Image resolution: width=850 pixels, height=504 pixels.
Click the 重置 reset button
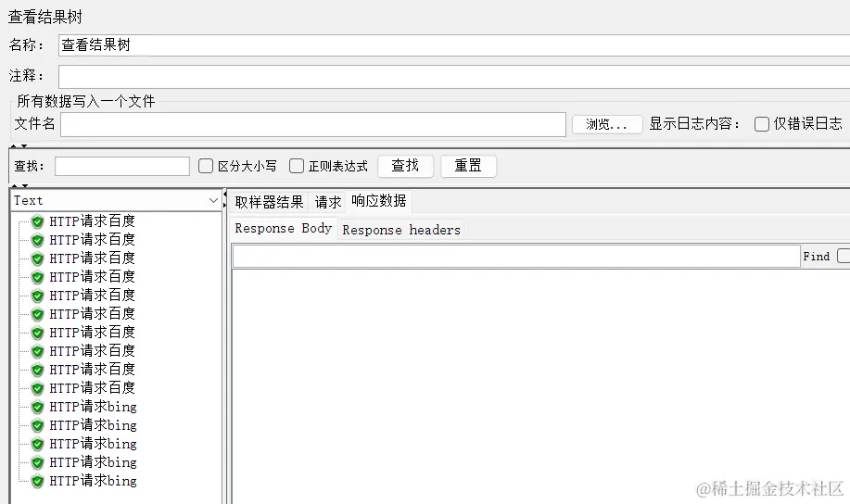tap(468, 166)
